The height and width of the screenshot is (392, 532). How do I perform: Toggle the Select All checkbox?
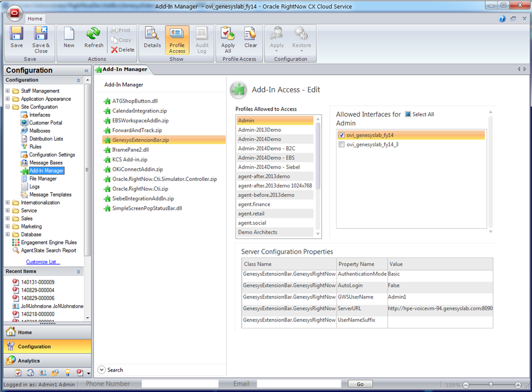408,114
